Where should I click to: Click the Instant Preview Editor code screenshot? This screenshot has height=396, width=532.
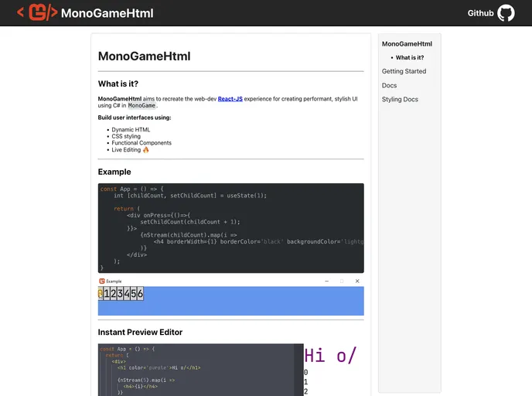click(x=200, y=370)
